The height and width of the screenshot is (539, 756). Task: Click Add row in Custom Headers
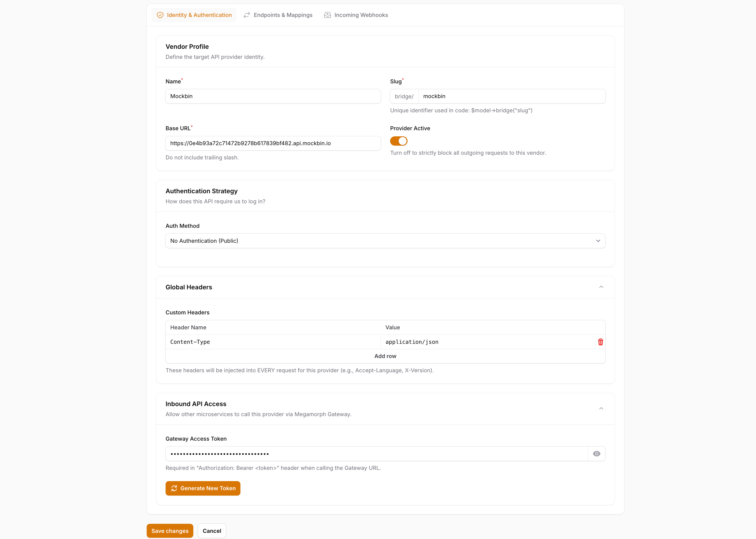click(x=385, y=356)
